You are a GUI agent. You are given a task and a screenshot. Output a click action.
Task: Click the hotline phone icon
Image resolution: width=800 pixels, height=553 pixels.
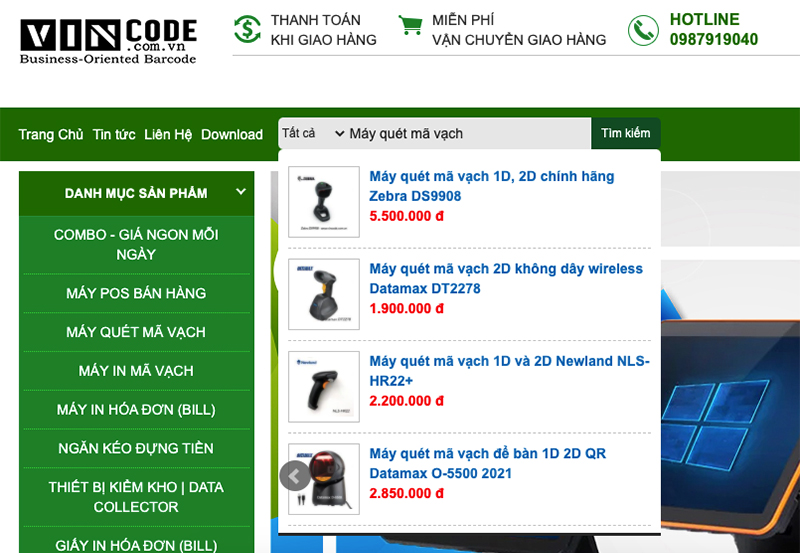click(x=643, y=30)
